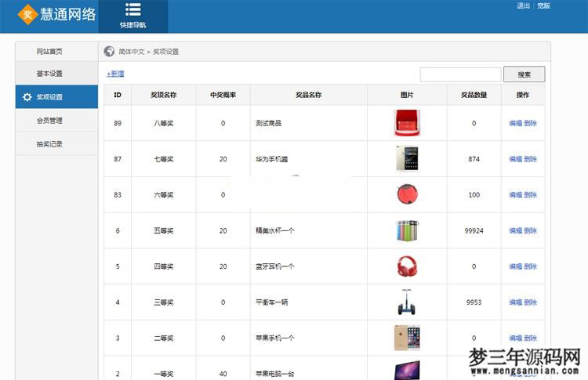Click the 中奖概率 column header
Viewport: 588px width, 380px height.
[223, 95]
